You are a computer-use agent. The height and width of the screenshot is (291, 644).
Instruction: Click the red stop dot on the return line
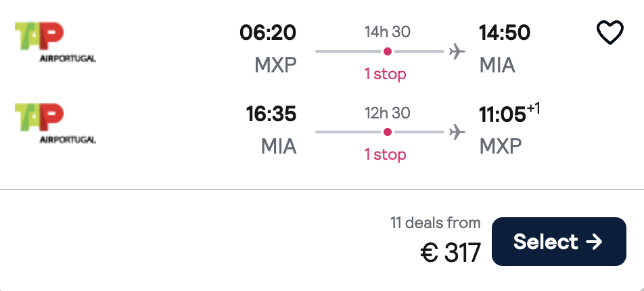pyautogui.click(x=388, y=131)
